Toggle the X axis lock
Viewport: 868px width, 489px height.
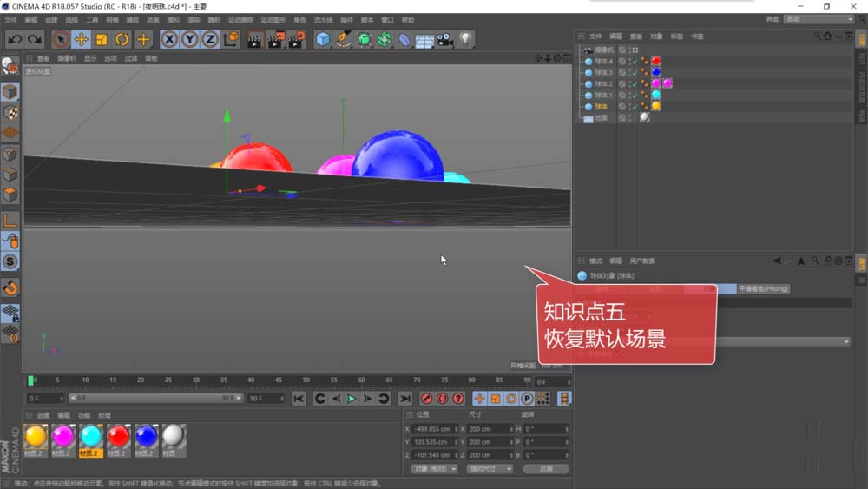[169, 39]
